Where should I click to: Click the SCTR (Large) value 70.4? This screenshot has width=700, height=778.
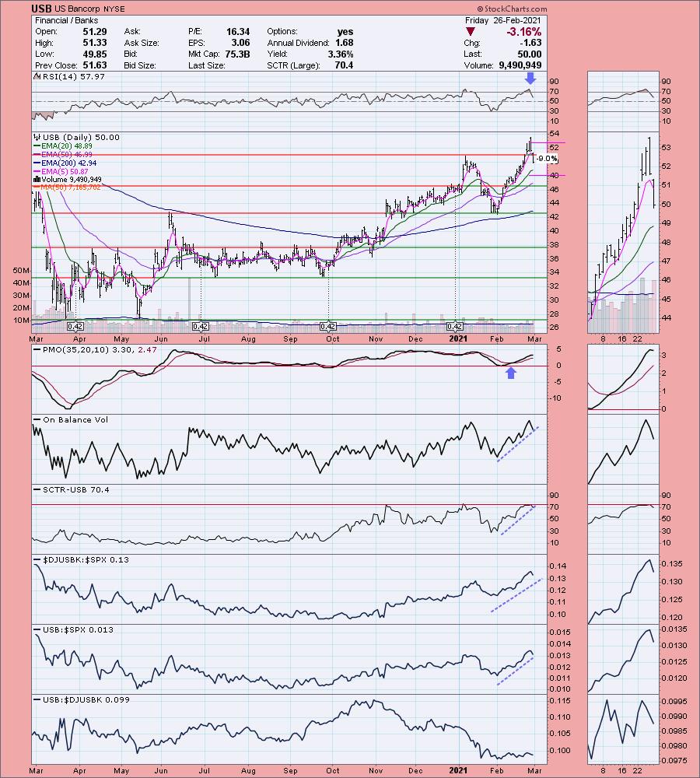click(x=345, y=65)
